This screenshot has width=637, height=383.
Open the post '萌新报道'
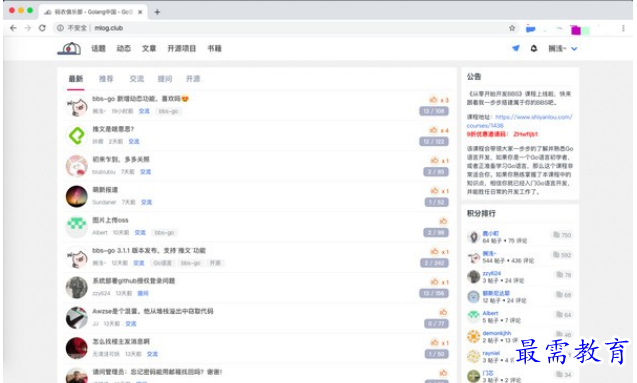105,190
